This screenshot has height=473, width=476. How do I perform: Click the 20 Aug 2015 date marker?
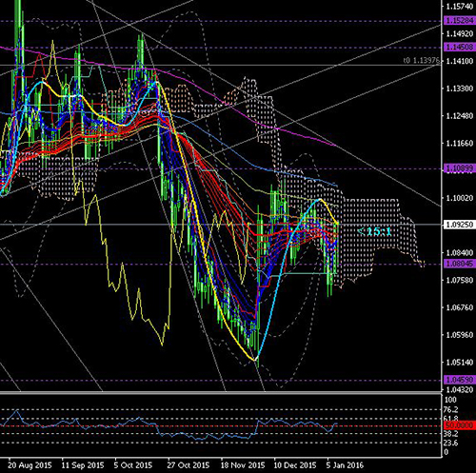pyautogui.click(x=30, y=465)
